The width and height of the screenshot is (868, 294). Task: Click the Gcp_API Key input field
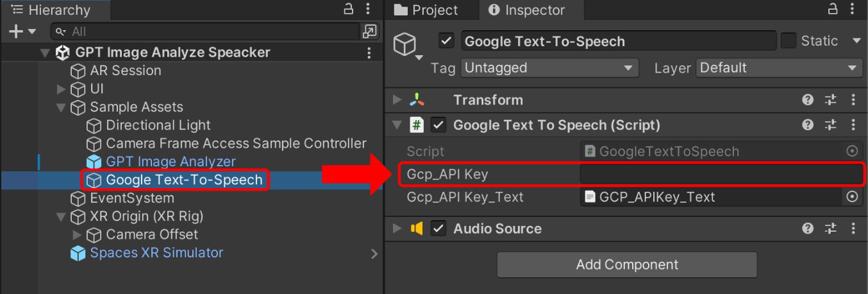[x=721, y=174]
